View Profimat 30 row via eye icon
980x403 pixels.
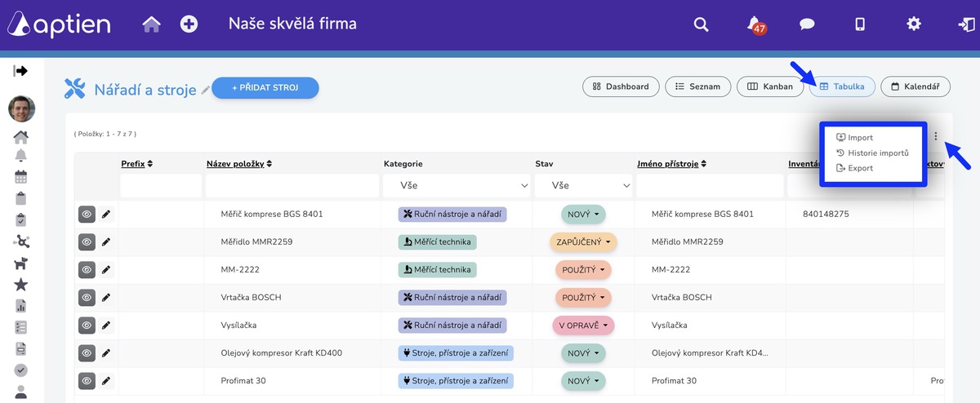[87, 380]
